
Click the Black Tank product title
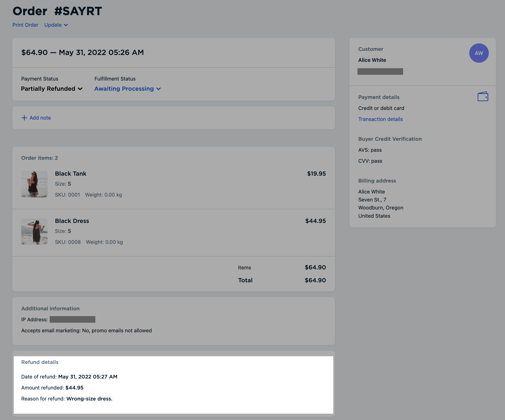(71, 173)
